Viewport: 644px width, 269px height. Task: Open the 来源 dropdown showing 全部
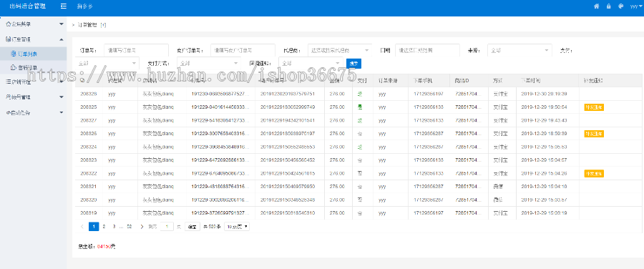click(520, 51)
